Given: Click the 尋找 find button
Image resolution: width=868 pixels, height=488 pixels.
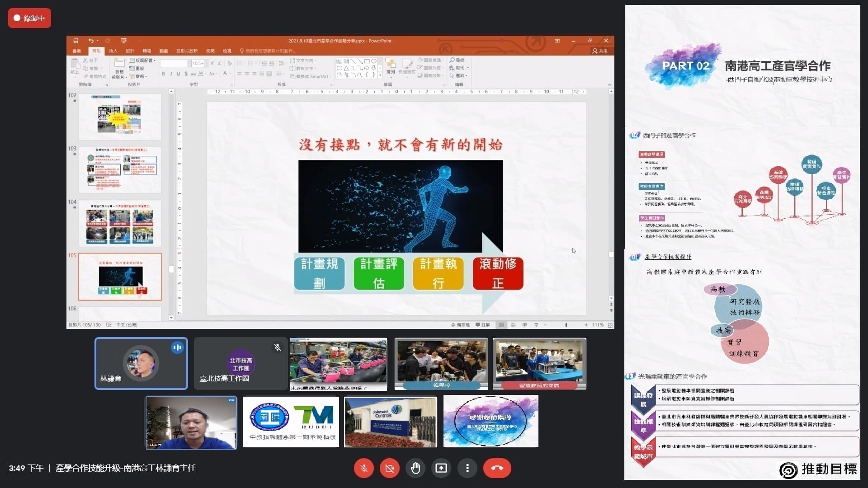Looking at the screenshot, I should click(x=457, y=60).
